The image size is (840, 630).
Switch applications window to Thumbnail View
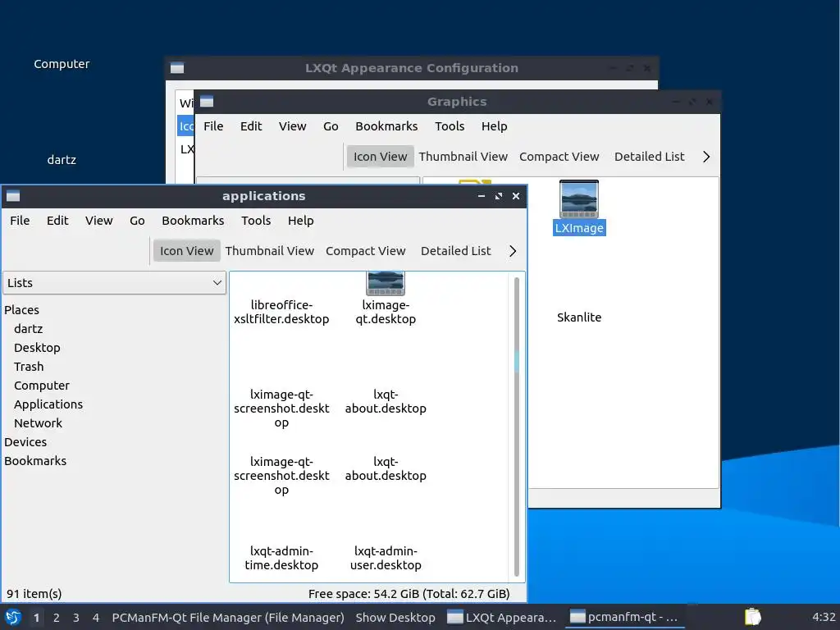tap(269, 251)
